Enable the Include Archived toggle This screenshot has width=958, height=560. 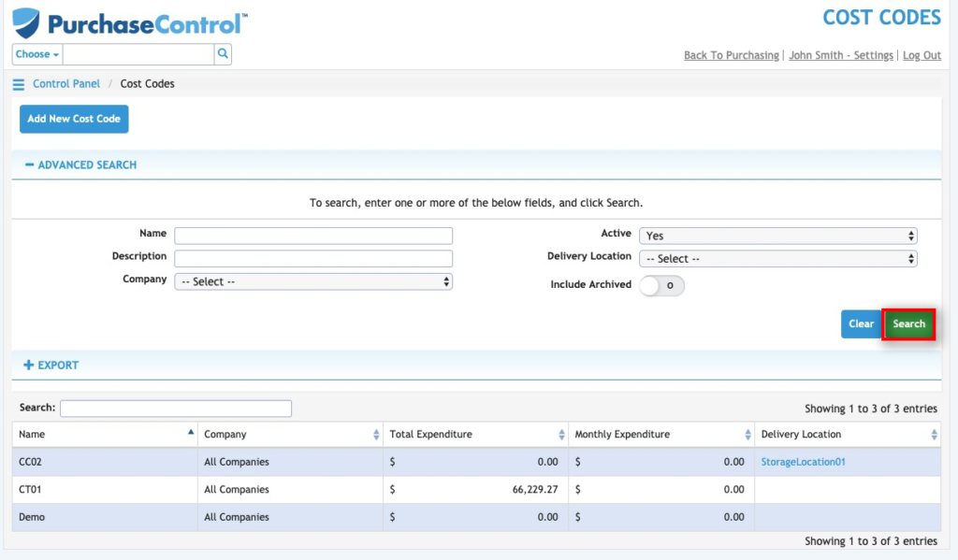click(662, 286)
